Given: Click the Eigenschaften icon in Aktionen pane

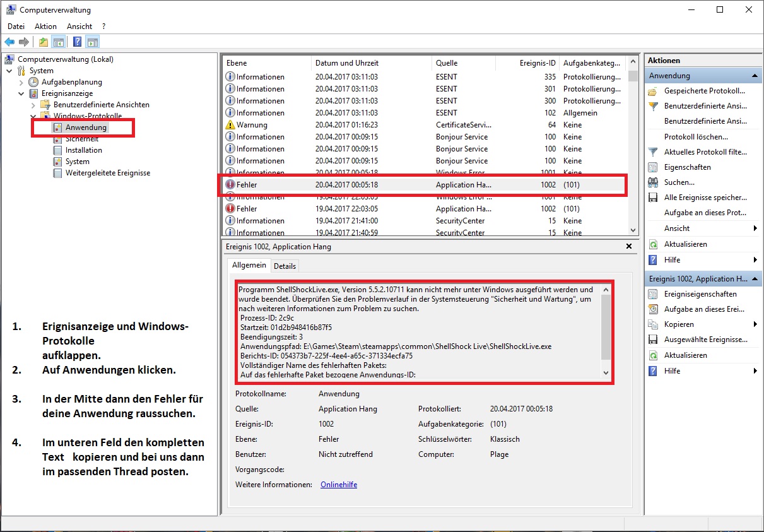Looking at the screenshot, I should tap(653, 167).
